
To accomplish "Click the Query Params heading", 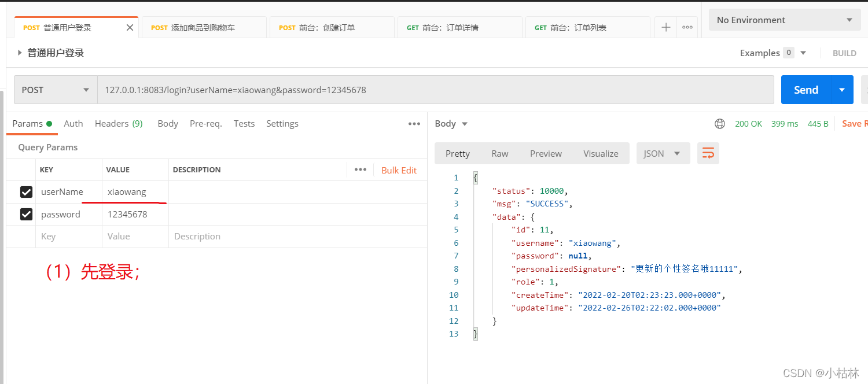I will click(x=47, y=147).
